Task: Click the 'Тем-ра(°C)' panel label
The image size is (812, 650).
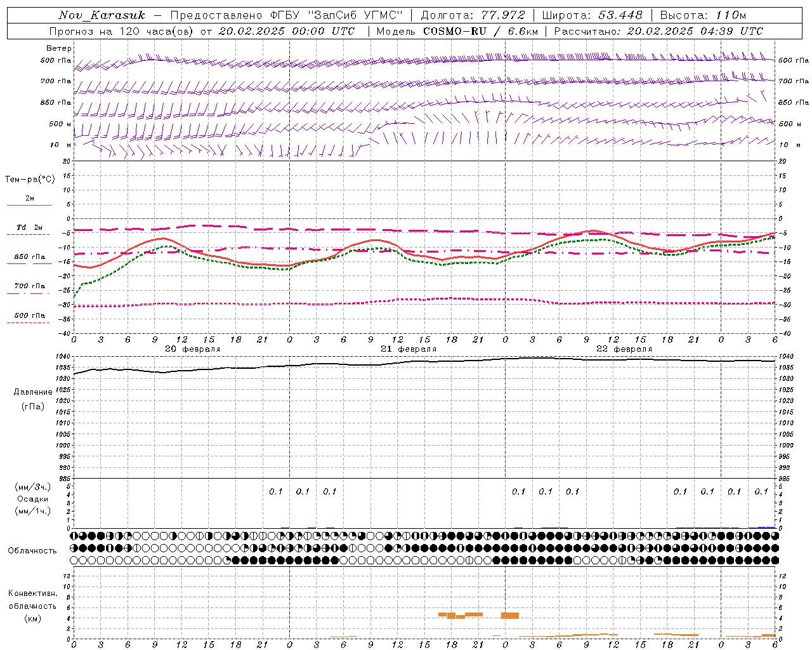Action: tap(30, 180)
